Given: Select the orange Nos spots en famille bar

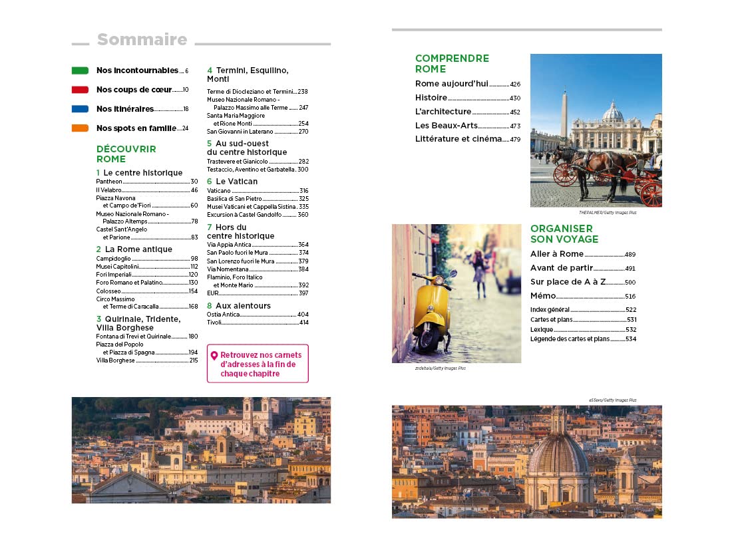Looking at the screenshot, I should [x=80, y=128].
